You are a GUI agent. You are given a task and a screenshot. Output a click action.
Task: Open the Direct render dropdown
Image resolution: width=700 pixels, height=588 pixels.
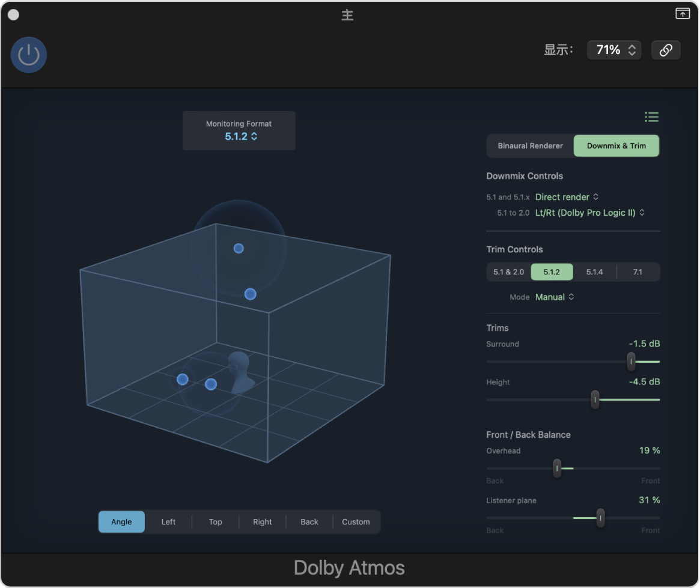point(567,197)
